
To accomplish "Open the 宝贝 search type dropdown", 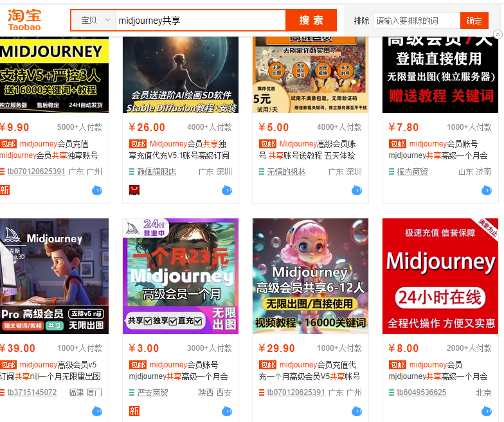I will pyautogui.click(x=93, y=21).
